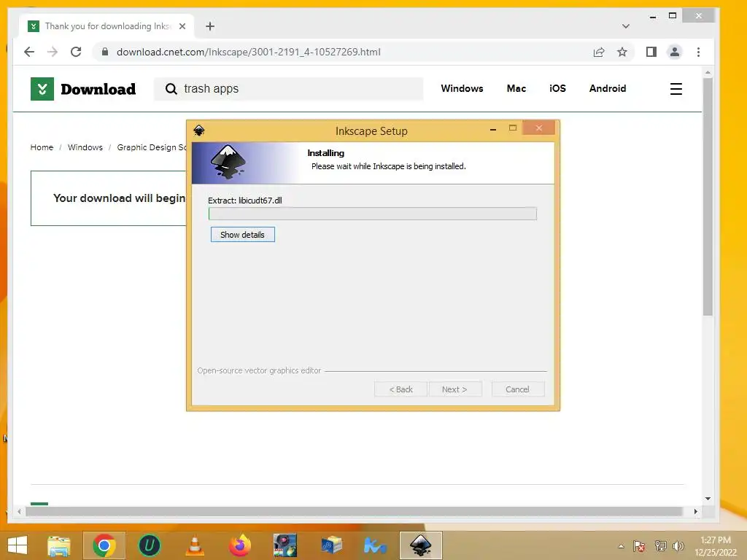The height and width of the screenshot is (560, 747).
Task: Reload the page in Chrome
Action: (76, 52)
